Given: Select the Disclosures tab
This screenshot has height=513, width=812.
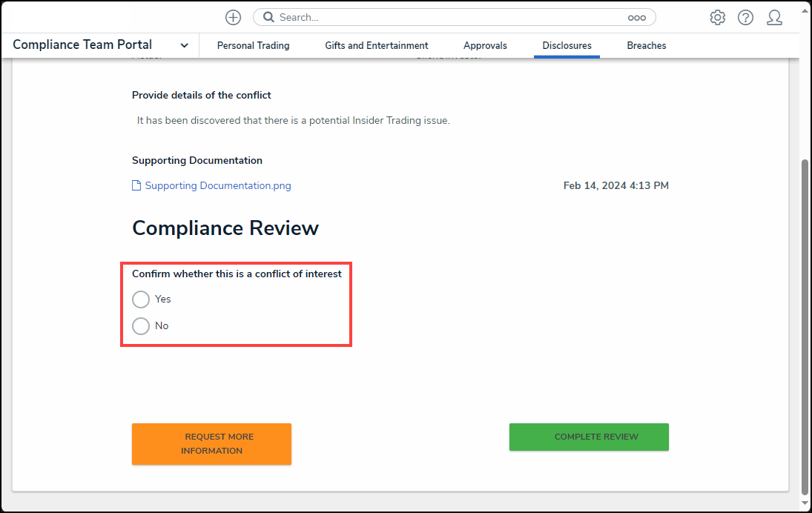Looking at the screenshot, I should pos(567,45).
